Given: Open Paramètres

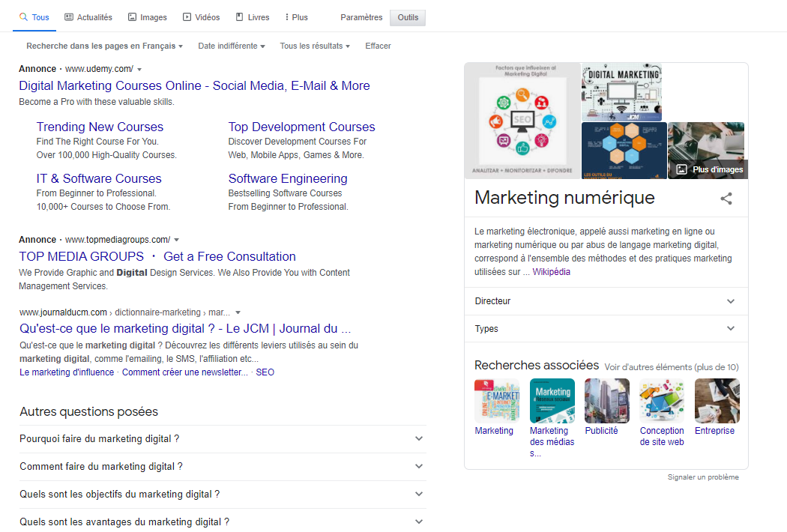Looking at the screenshot, I should coord(361,17).
